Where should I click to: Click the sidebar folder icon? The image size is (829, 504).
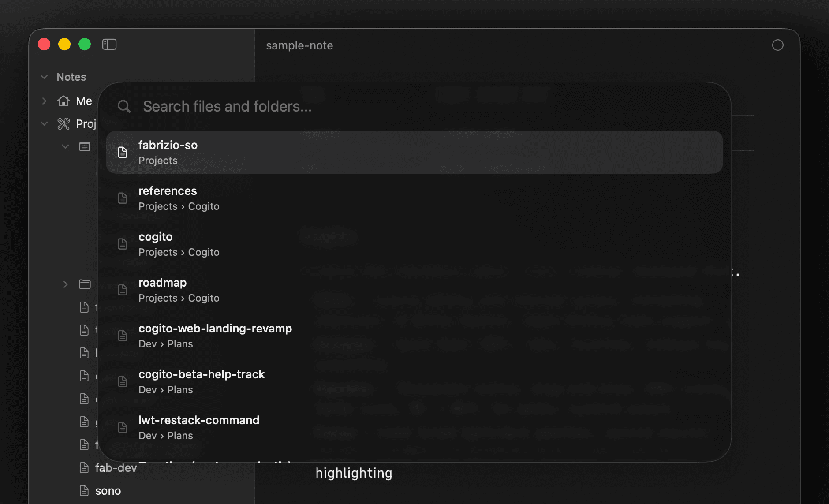coord(85,284)
